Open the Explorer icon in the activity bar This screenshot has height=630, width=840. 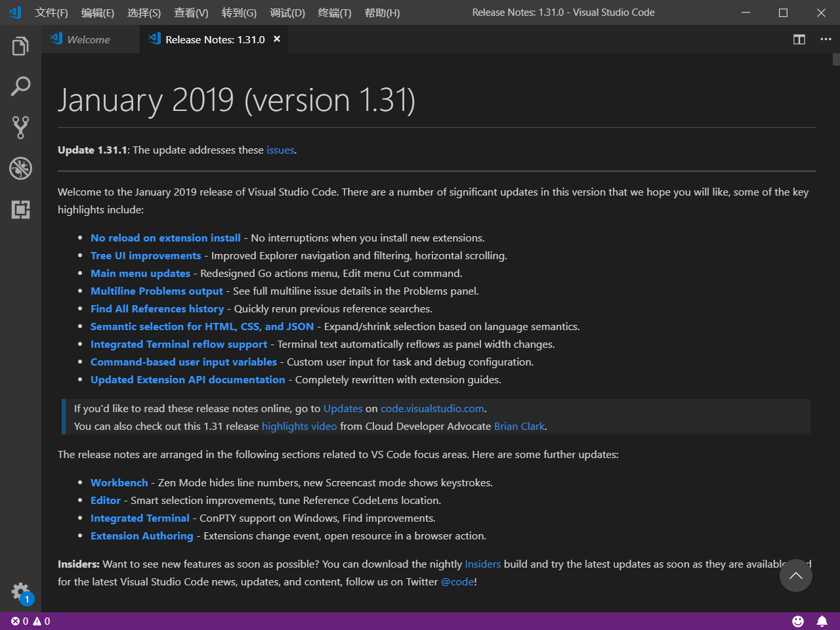pyautogui.click(x=20, y=45)
